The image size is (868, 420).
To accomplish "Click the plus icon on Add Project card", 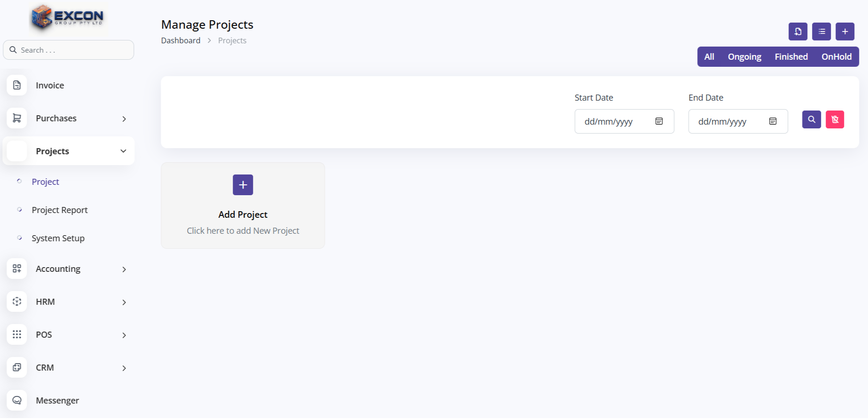I will tap(243, 185).
